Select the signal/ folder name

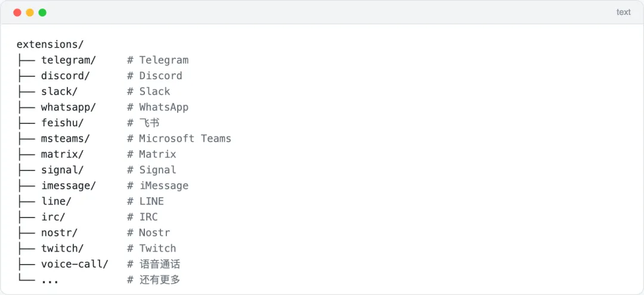(x=62, y=170)
